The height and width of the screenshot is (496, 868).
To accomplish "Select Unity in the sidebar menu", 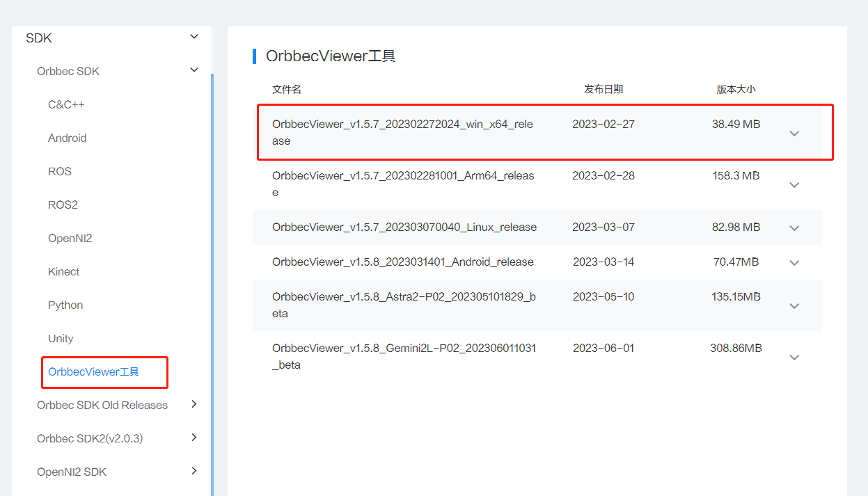I will tap(61, 338).
